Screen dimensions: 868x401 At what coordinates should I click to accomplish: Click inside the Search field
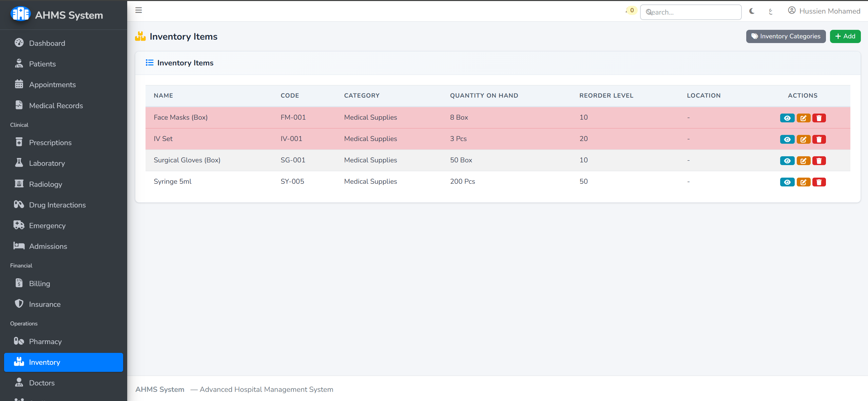pyautogui.click(x=691, y=12)
